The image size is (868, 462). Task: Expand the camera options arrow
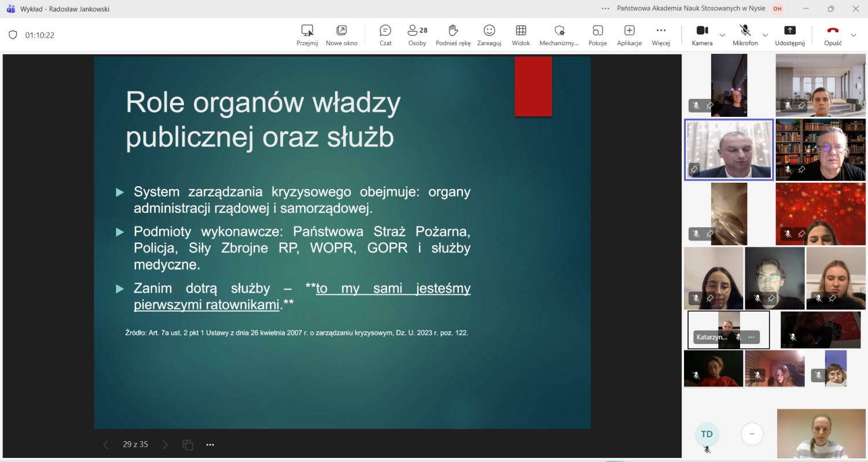pyautogui.click(x=722, y=35)
